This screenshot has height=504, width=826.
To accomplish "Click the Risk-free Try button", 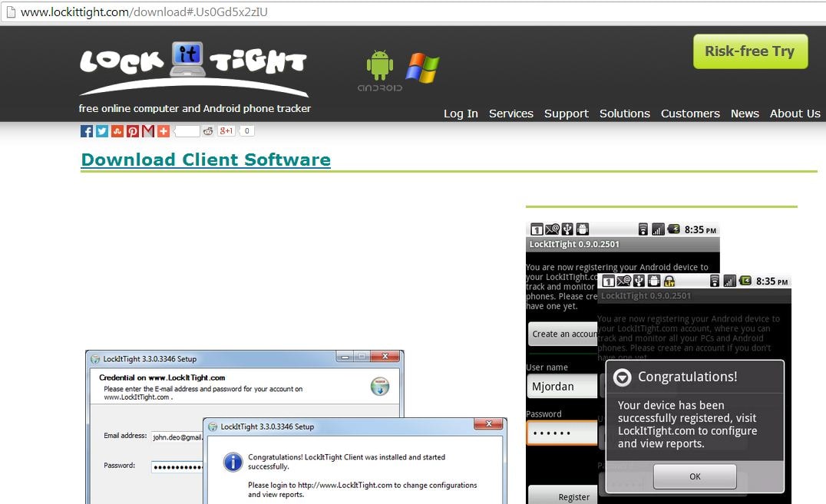I will [750, 51].
